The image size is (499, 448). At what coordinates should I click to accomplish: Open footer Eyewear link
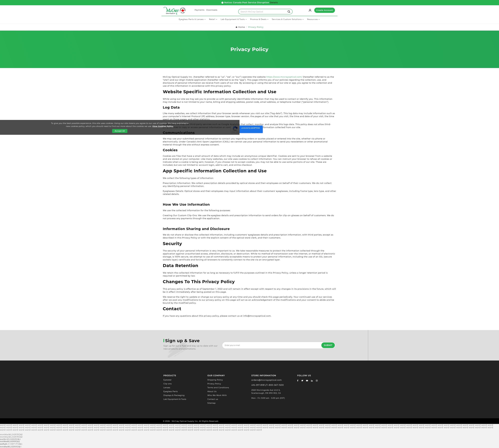pyautogui.click(x=168, y=380)
